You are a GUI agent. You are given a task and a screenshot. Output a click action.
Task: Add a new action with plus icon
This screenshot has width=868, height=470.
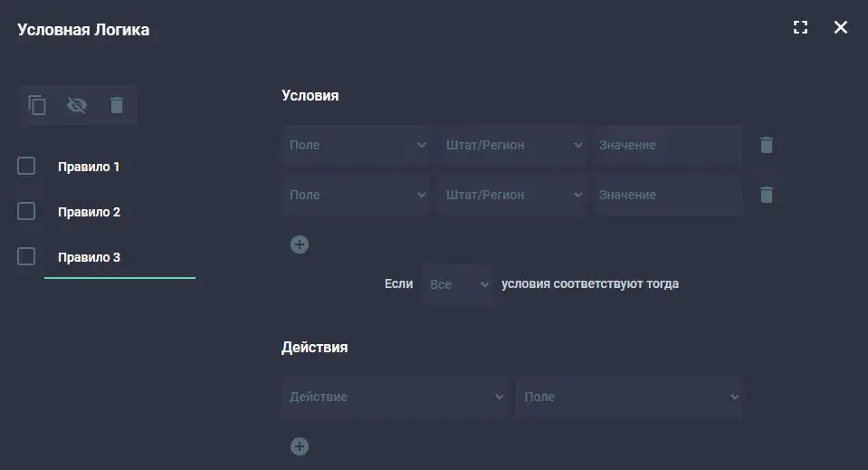[300, 446]
